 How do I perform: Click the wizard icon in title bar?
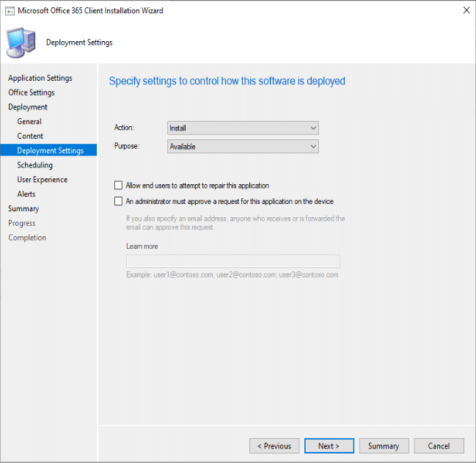pyautogui.click(x=10, y=11)
